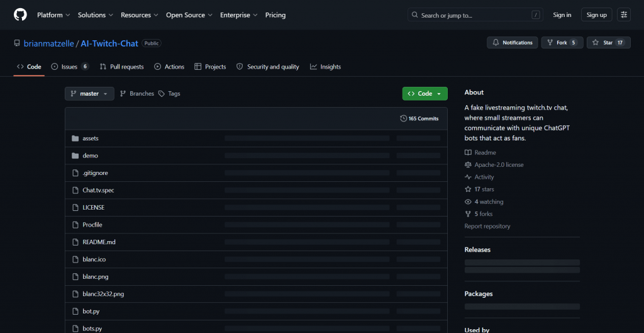Expand the Solutions menu

(x=96, y=15)
